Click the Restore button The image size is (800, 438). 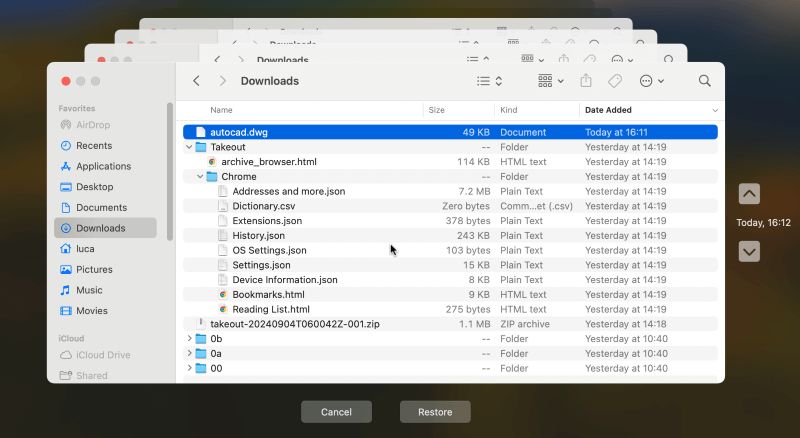(x=435, y=412)
